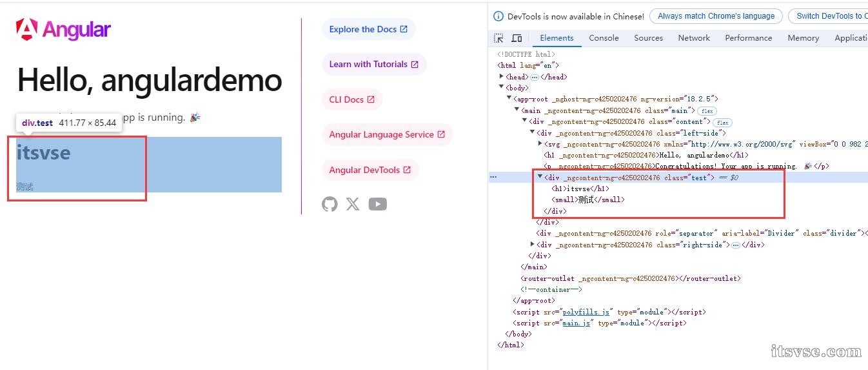
Task: Click the ellipsis next to selected div
Action: click(493, 176)
